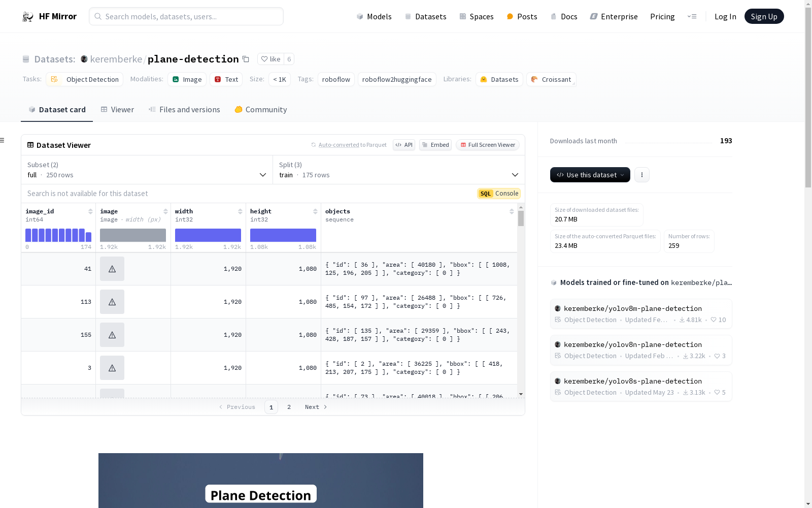This screenshot has width=812, height=508.
Task: Click broken image icon in row 113
Action: coord(112,302)
